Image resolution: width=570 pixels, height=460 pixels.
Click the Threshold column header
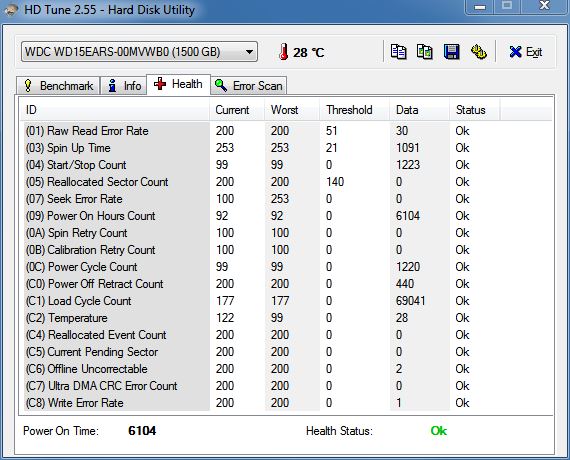point(354,110)
